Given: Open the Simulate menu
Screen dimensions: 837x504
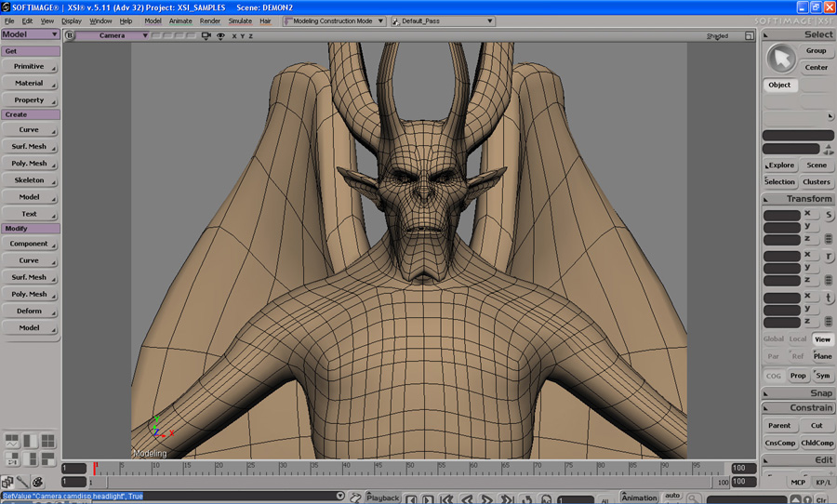Looking at the screenshot, I should click(240, 21).
